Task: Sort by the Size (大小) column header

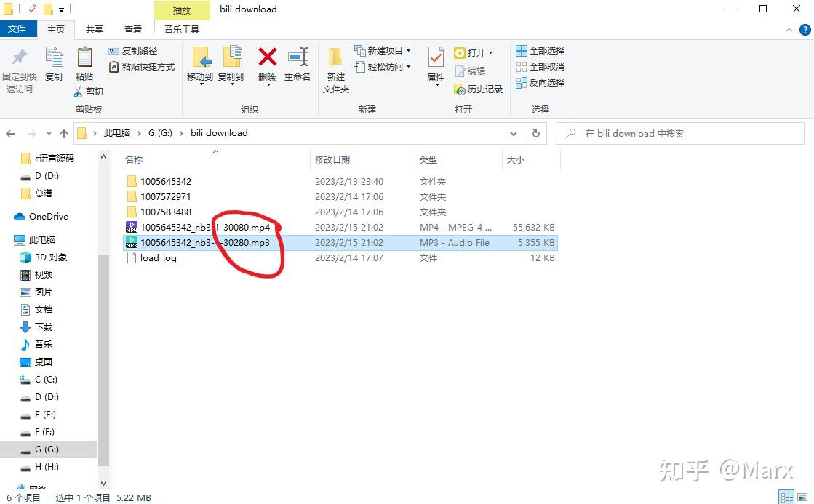Action: coord(516,160)
